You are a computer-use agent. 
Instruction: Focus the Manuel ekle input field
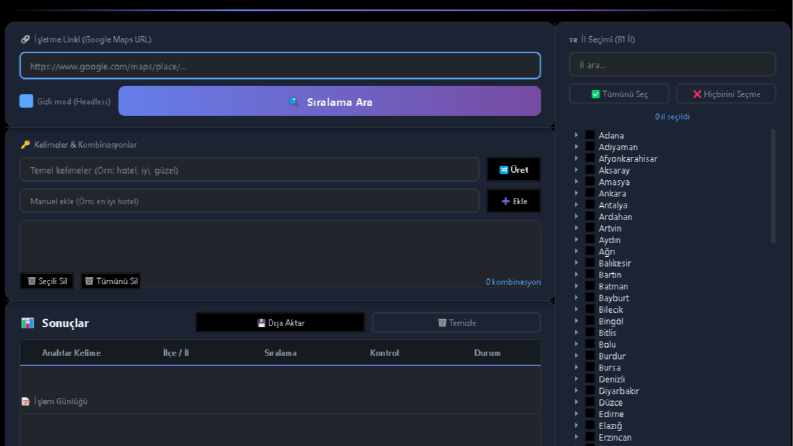point(249,201)
